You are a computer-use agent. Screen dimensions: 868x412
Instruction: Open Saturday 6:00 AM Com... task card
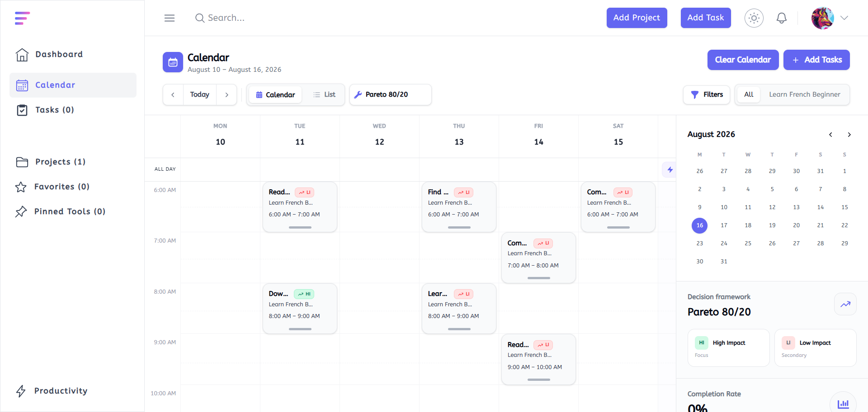618,207
